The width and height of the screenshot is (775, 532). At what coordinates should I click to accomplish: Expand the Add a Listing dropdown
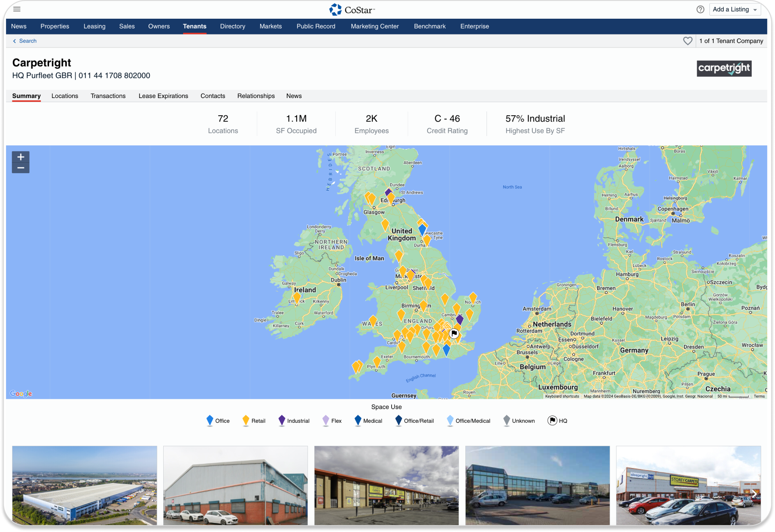pyautogui.click(x=755, y=10)
